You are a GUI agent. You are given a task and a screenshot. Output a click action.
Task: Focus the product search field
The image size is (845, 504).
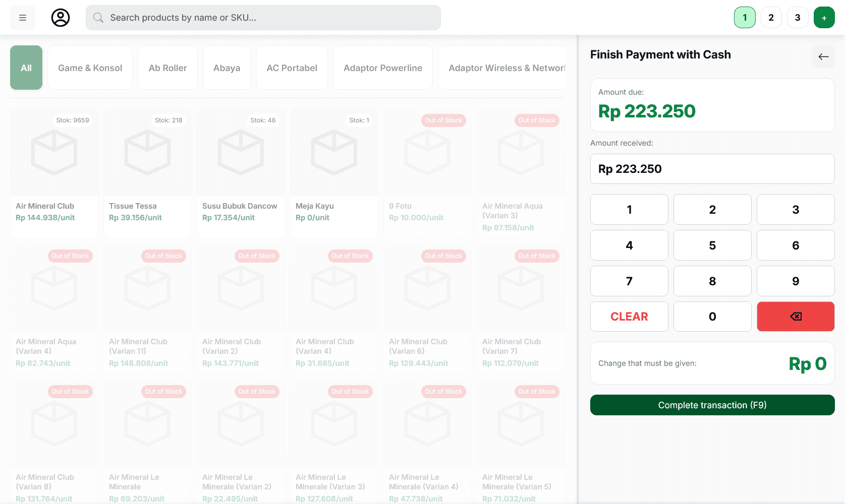pos(263,18)
